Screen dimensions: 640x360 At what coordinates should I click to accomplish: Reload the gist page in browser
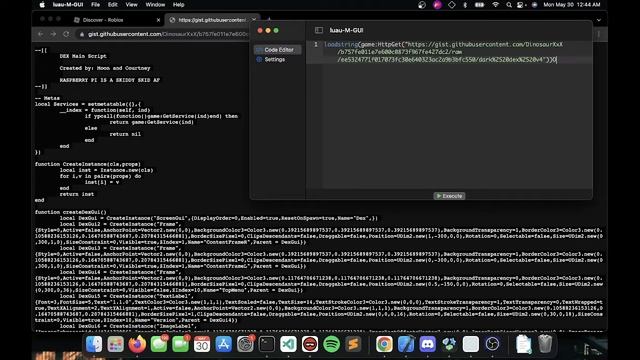pos(66,34)
